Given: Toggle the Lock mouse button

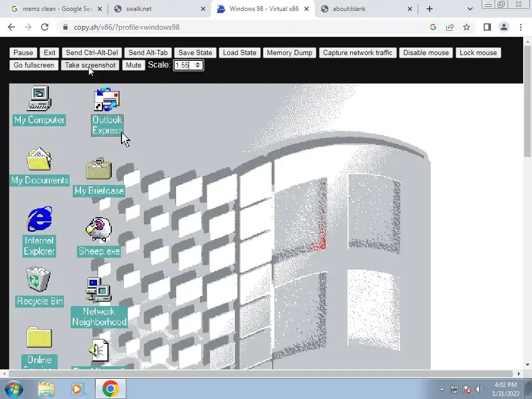Looking at the screenshot, I should (x=478, y=52).
